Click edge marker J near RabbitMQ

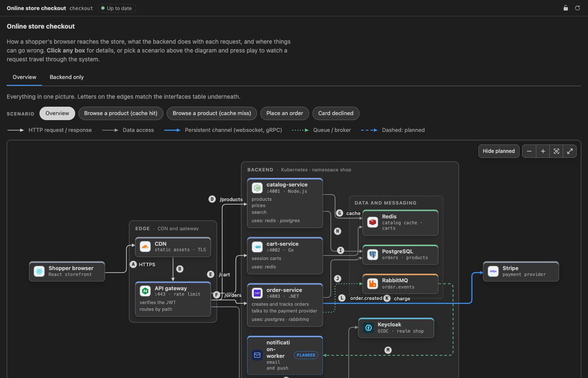(338, 279)
